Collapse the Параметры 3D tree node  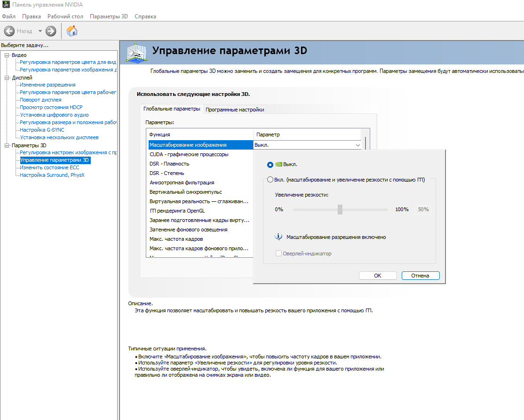[x=7, y=145]
